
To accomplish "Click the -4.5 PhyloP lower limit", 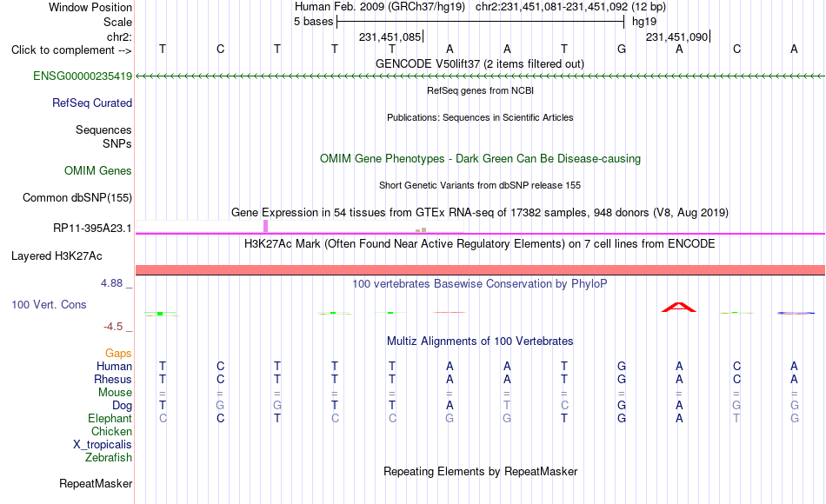I will tap(113, 327).
